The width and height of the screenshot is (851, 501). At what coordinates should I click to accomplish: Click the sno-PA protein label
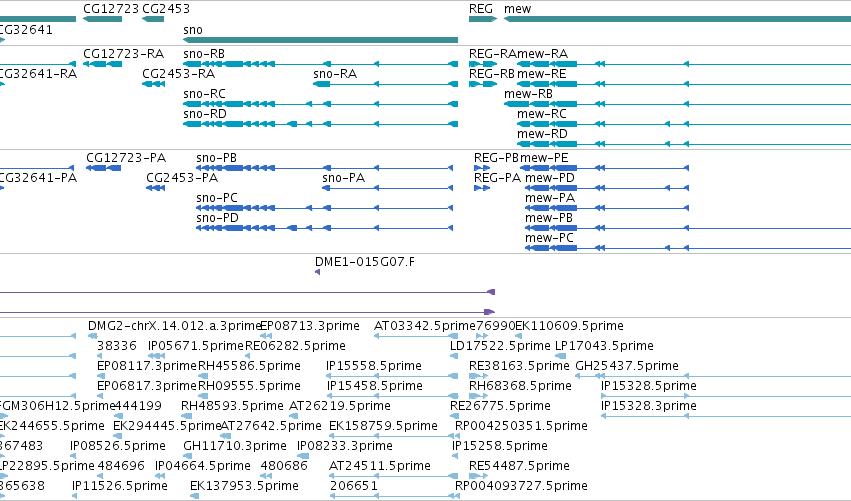point(344,178)
